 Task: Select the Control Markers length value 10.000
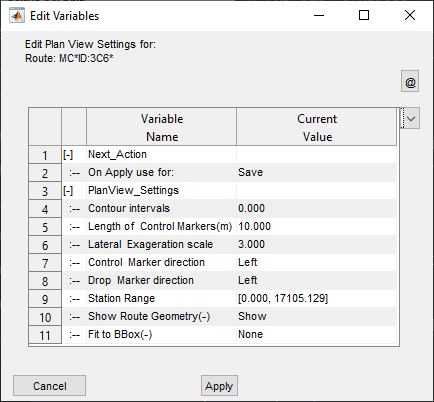coord(316,226)
